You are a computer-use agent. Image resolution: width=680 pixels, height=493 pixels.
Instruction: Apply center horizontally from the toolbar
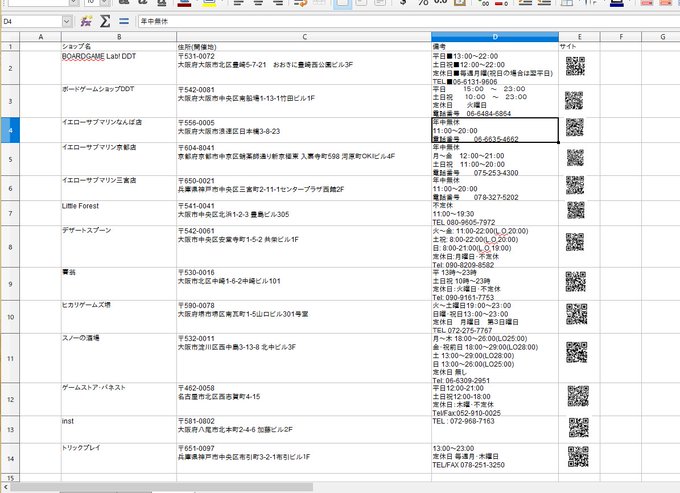coord(258,2)
